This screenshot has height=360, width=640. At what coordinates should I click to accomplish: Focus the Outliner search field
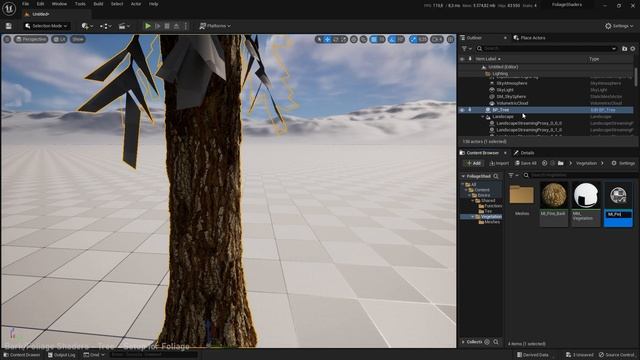click(x=546, y=49)
